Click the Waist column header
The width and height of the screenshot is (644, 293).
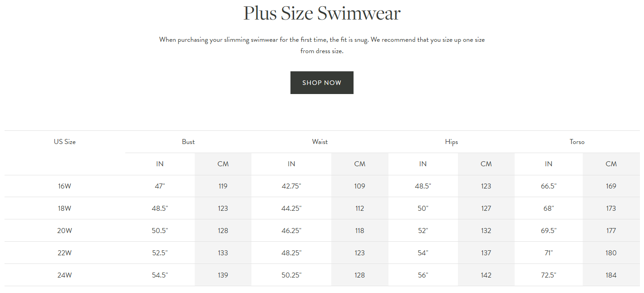320,141
